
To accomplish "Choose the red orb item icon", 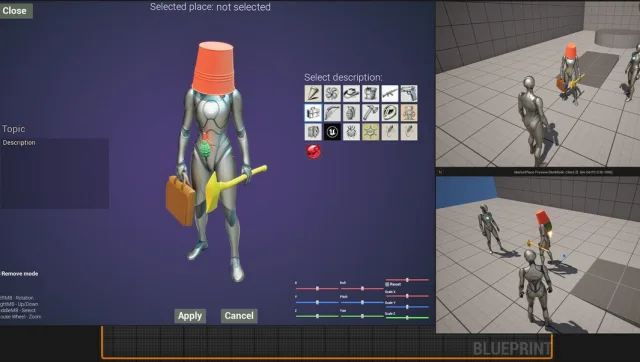I will tap(313, 151).
